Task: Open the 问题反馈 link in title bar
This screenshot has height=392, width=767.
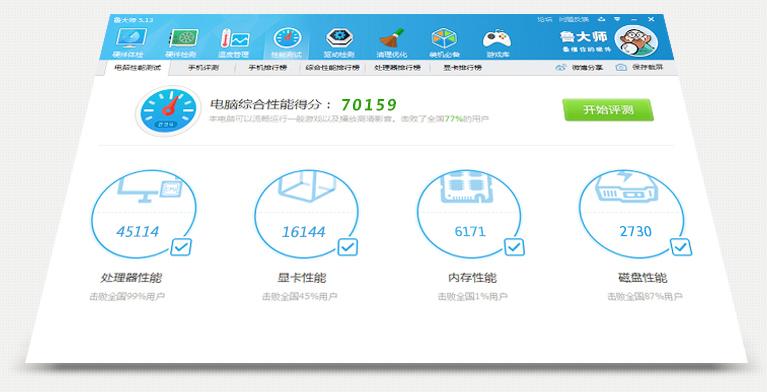Action: click(x=574, y=20)
